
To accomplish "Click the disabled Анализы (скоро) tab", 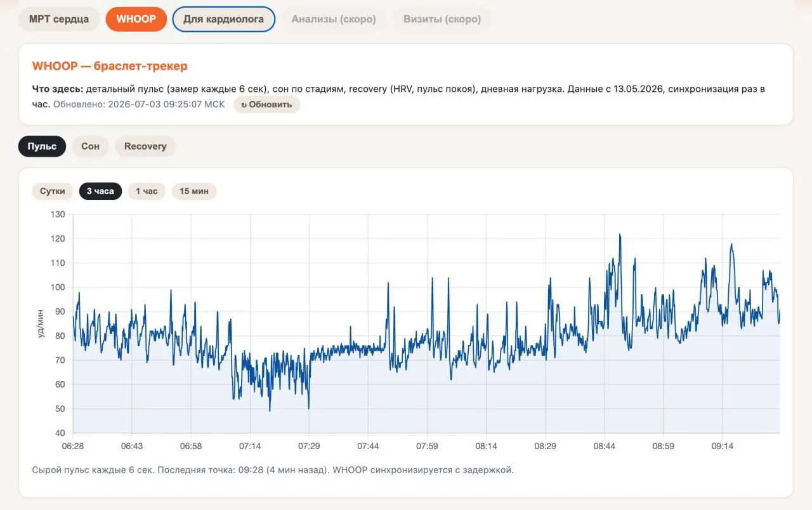I will 334,19.
